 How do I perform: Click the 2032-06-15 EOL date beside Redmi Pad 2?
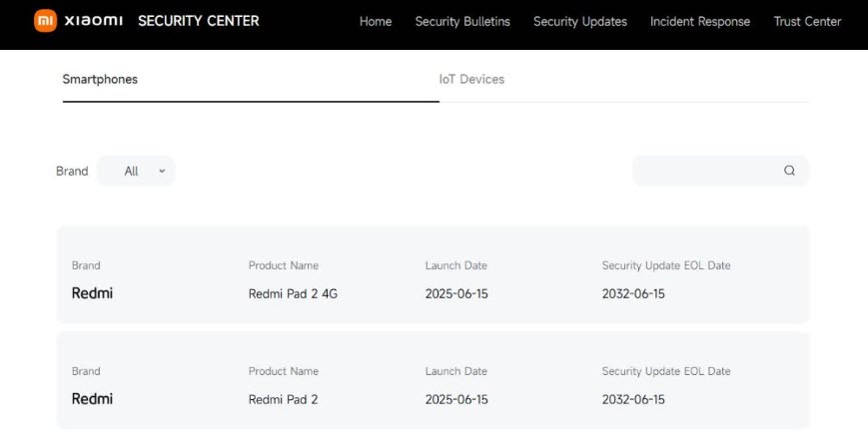[x=633, y=399]
